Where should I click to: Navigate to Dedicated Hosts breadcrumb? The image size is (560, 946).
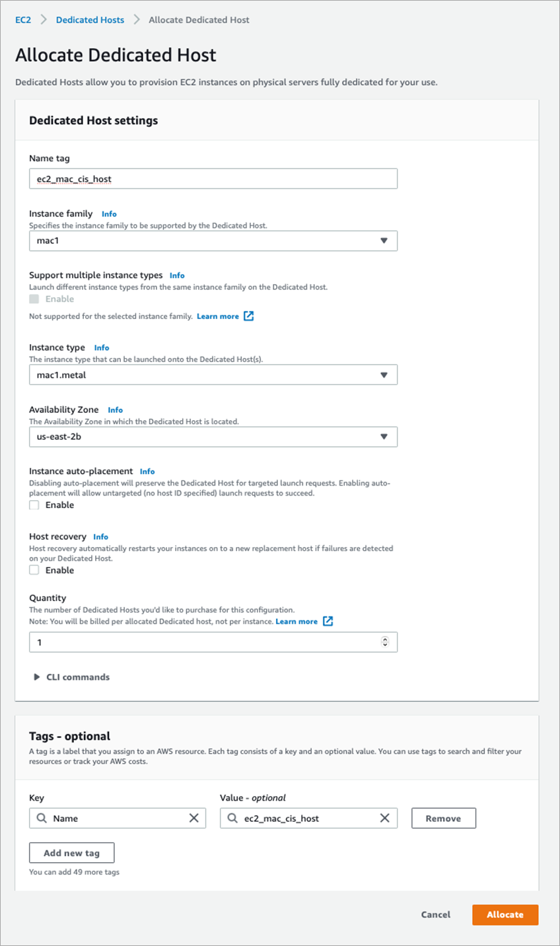[90, 20]
